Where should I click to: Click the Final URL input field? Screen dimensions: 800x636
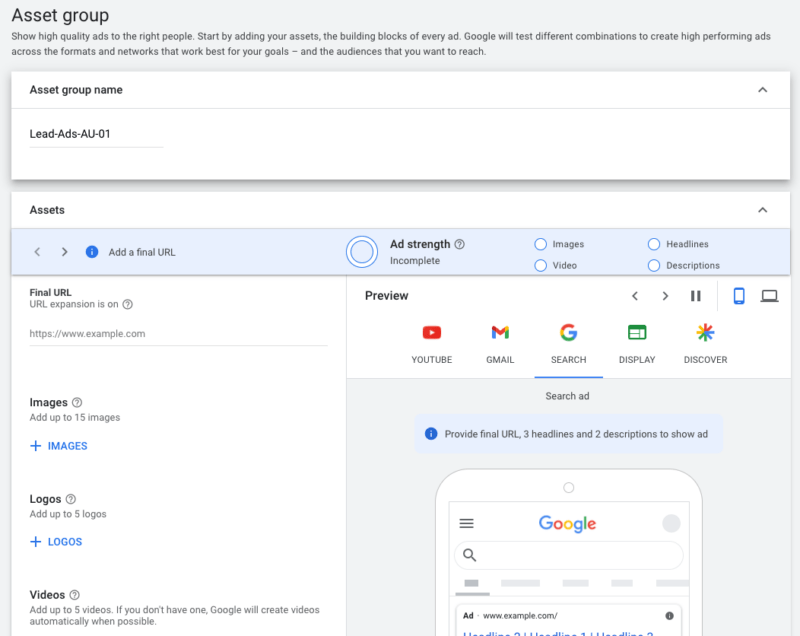point(178,334)
